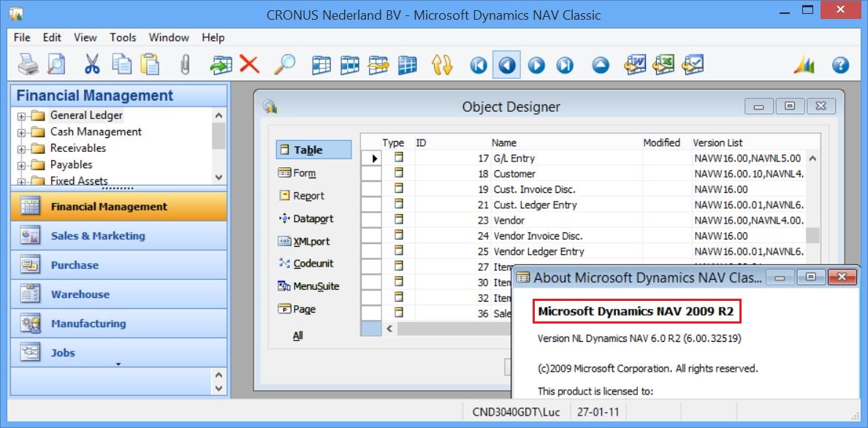868x428 pixels.
Task: Select Codeunit in Object Designer
Action: click(306, 264)
